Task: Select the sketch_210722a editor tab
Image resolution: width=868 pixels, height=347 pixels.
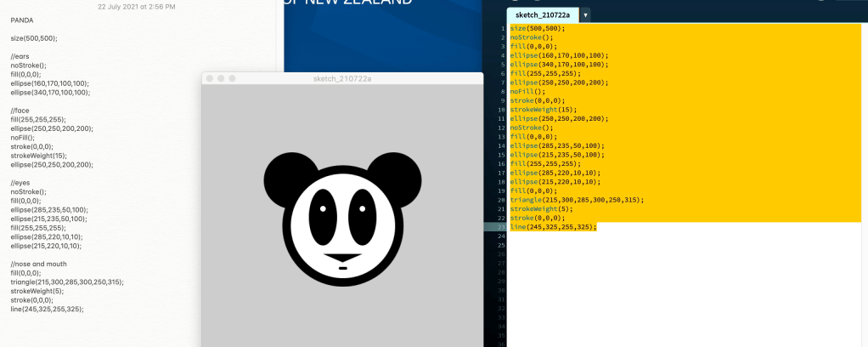Action: pyautogui.click(x=544, y=14)
